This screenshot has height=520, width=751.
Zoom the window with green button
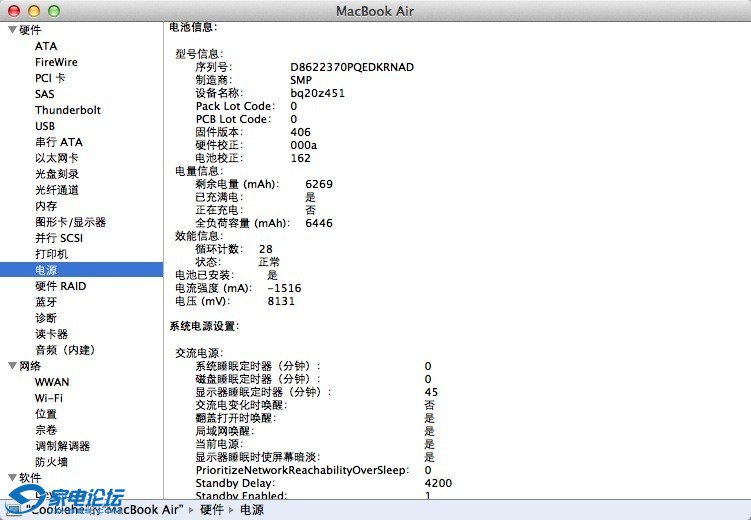tap(54, 11)
